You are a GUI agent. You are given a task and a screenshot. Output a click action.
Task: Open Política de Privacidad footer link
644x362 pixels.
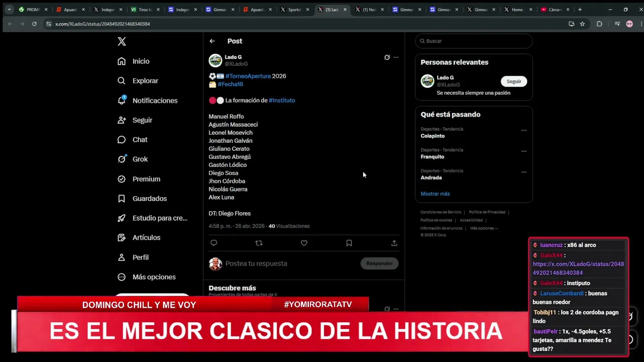pos(487,212)
